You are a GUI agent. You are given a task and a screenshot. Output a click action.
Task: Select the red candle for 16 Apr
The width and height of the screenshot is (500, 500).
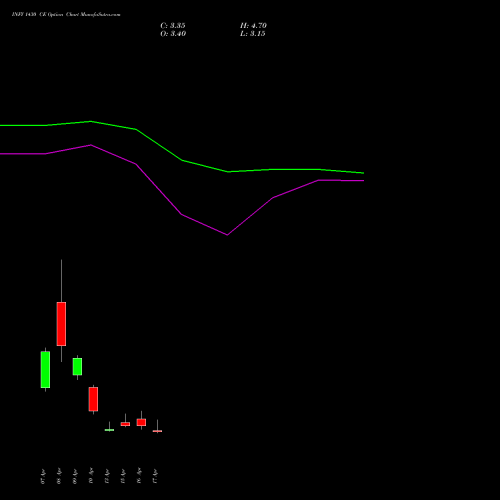141,422
